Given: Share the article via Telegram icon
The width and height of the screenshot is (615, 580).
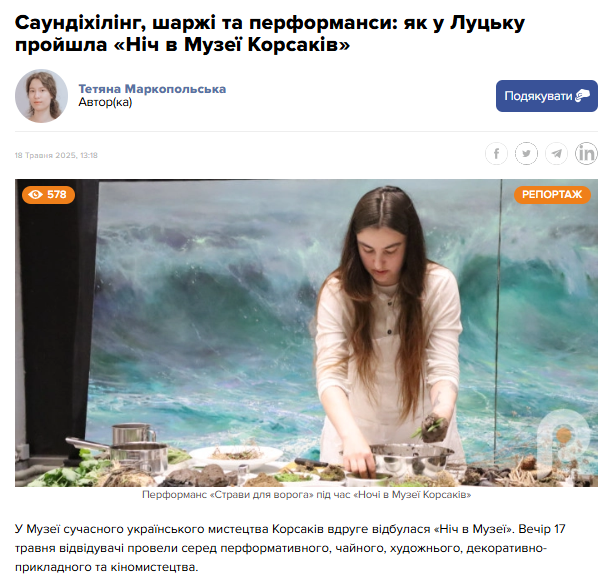Looking at the screenshot, I should [x=556, y=153].
